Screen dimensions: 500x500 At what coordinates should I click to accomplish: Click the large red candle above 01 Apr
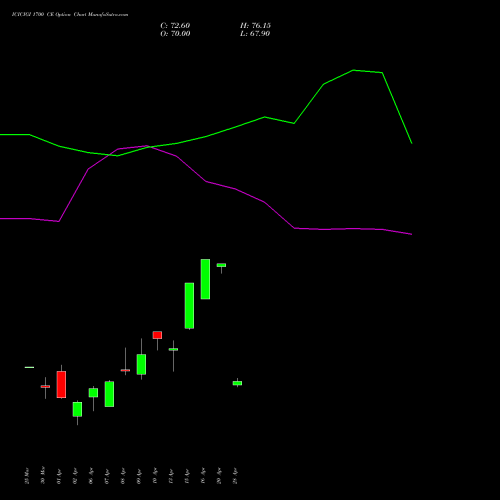pyautogui.click(x=61, y=384)
